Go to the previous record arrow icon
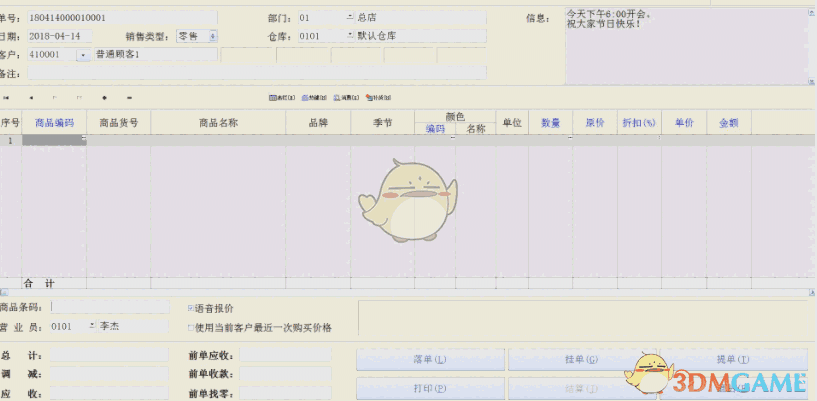 click(x=31, y=98)
